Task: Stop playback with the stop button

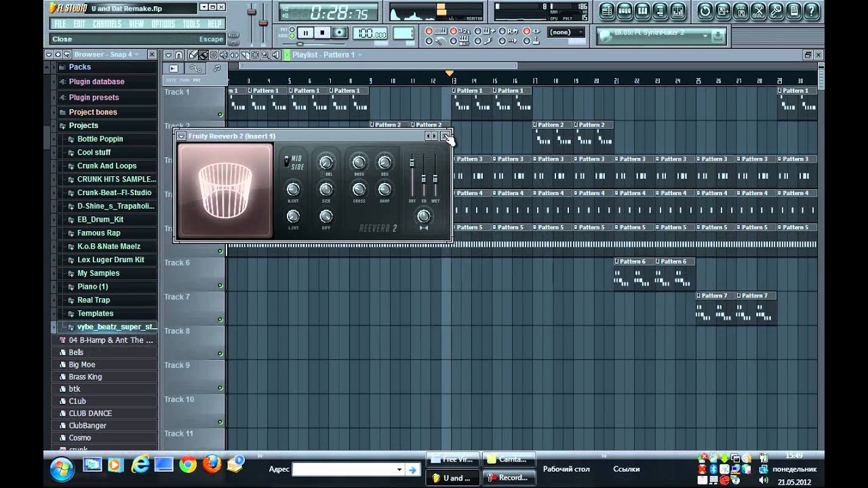Action: click(322, 33)
